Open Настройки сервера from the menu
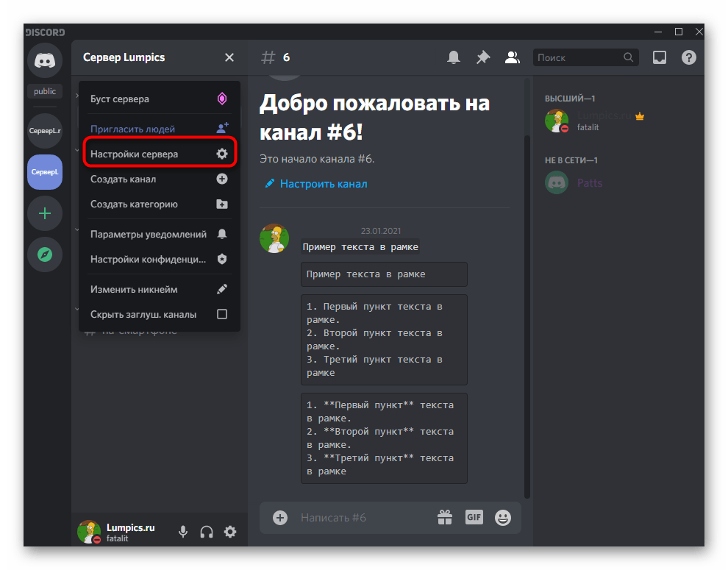The width and height of the screenshot is (728, 570). 160,154
